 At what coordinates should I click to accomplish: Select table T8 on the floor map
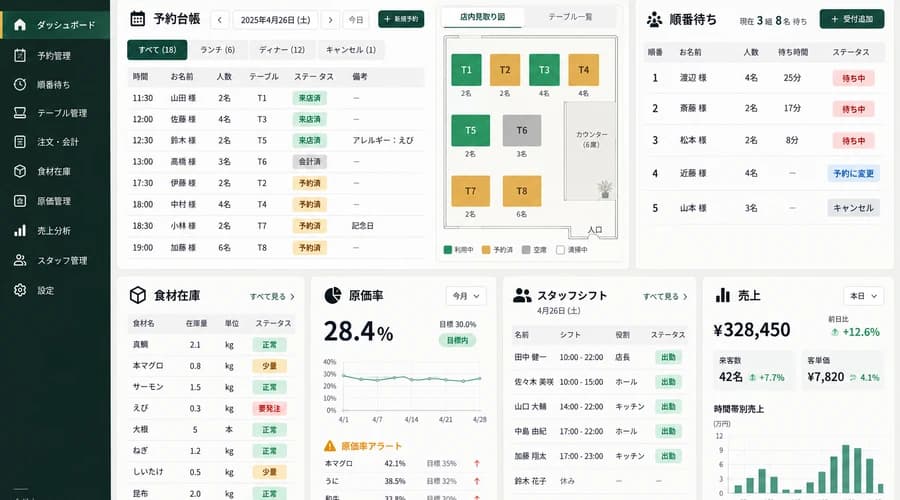522,191
